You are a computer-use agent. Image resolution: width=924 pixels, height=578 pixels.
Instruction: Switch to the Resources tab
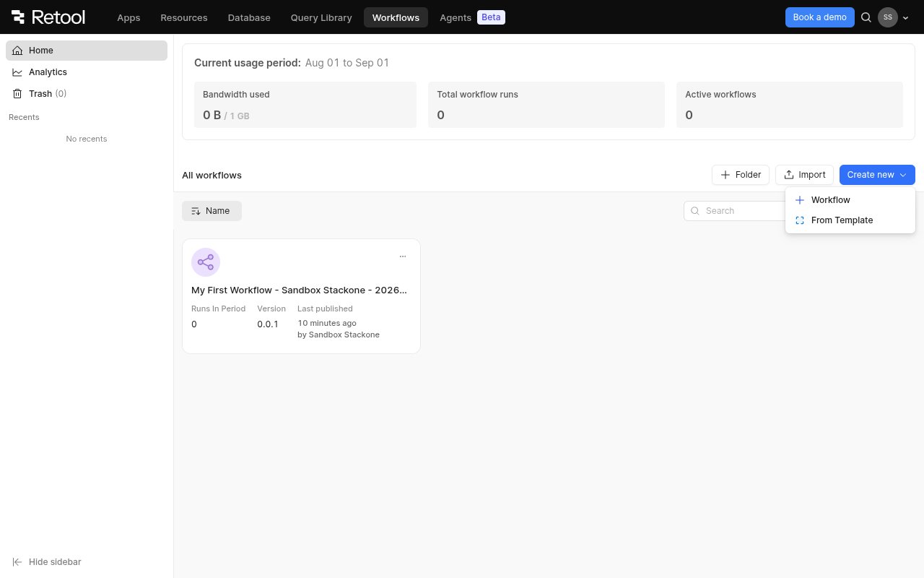tap(184, 17)
